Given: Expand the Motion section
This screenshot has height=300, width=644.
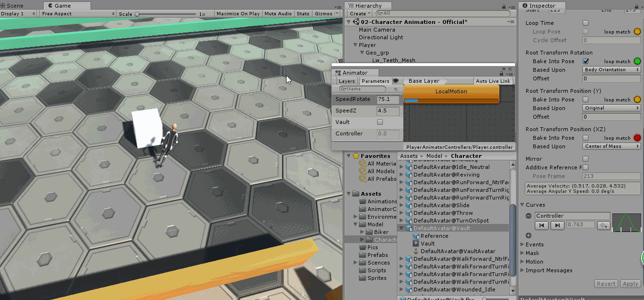Looking at the screenshot, I should [x=522, y=262].
